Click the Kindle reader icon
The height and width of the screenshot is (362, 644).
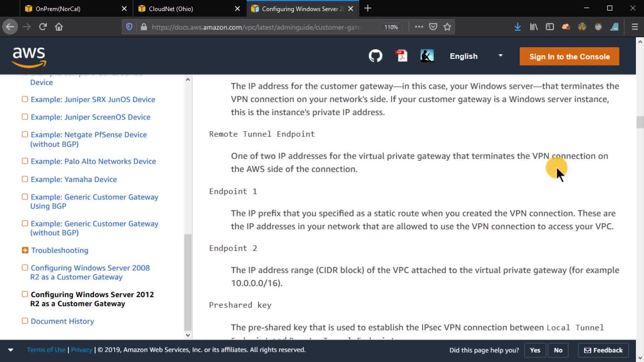click(x=427, y=56)
